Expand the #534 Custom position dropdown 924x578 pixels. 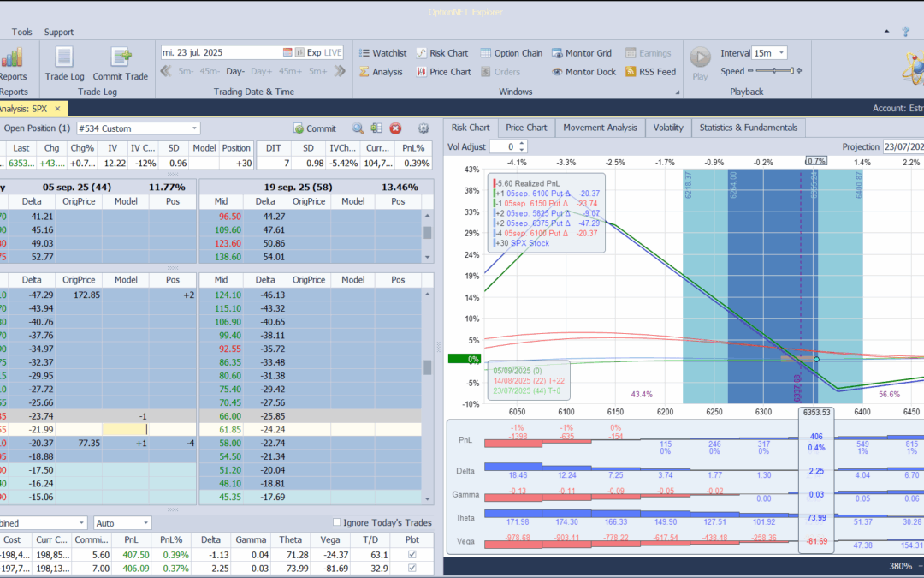(195, 128)
